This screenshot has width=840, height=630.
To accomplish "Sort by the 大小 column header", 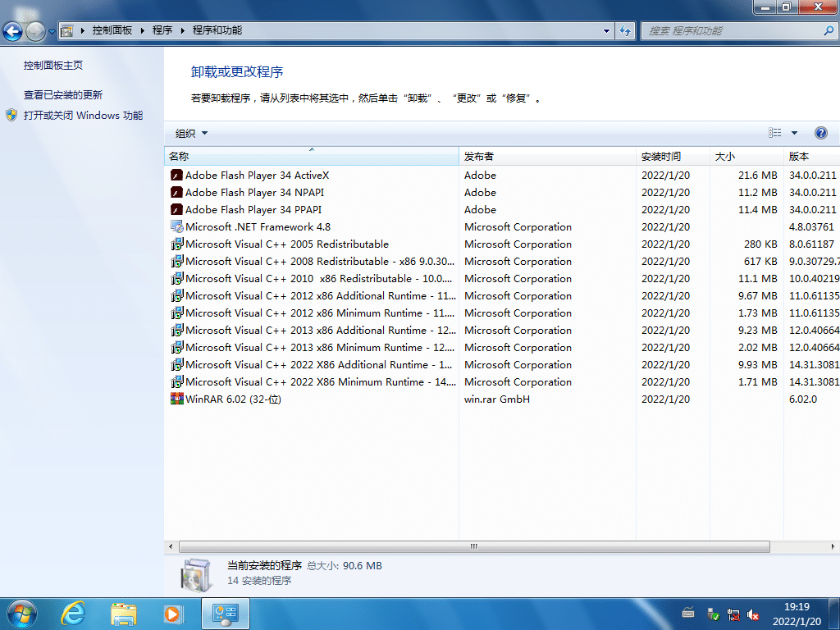I will pos(746,157).
